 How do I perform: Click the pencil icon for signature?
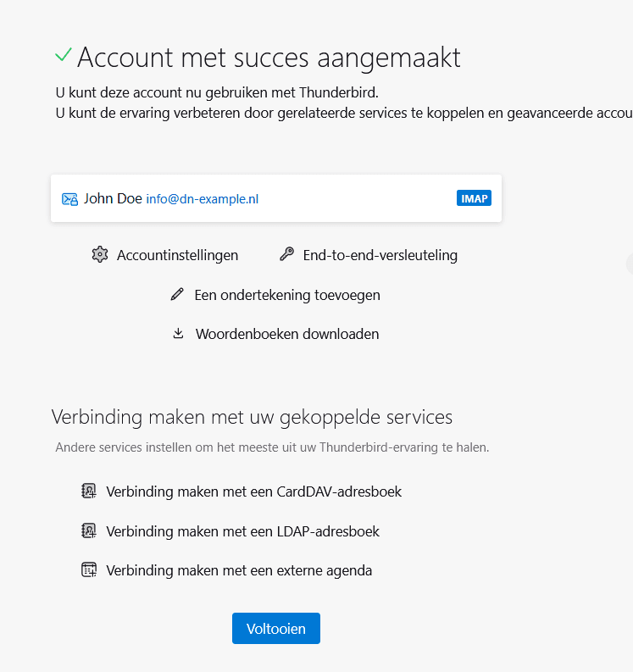point(177,295)
